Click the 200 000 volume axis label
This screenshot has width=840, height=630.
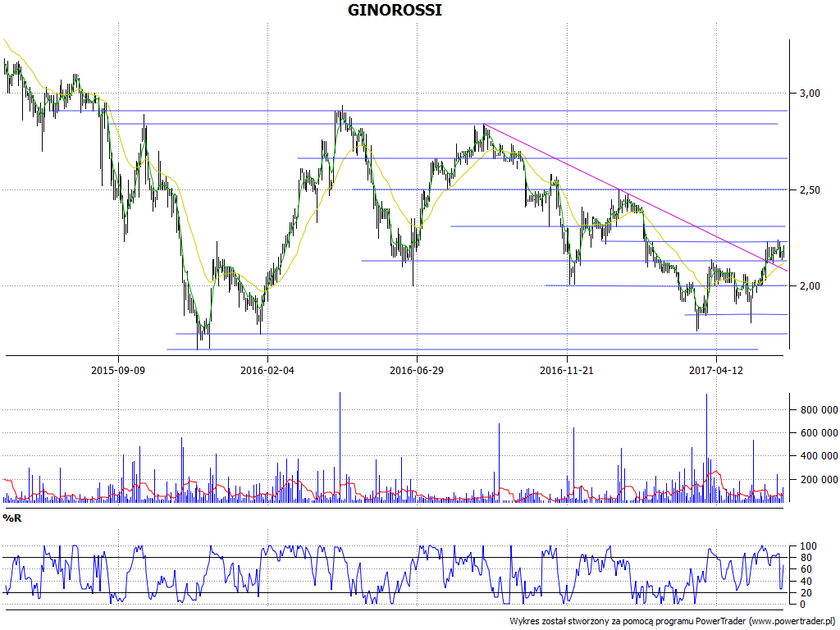819,479
